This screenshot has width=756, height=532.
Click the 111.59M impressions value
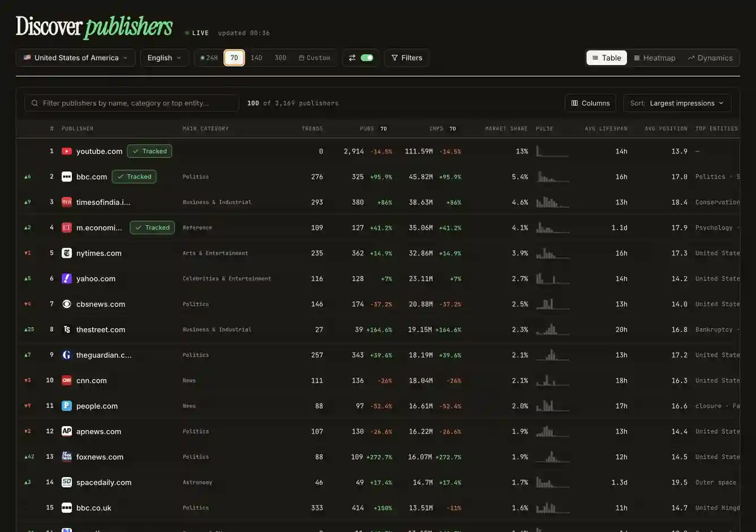[x=419, y=151]
